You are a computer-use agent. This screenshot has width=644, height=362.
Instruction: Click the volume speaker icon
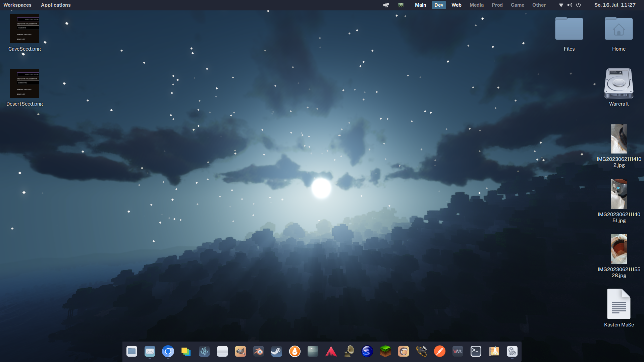point(570,5)
